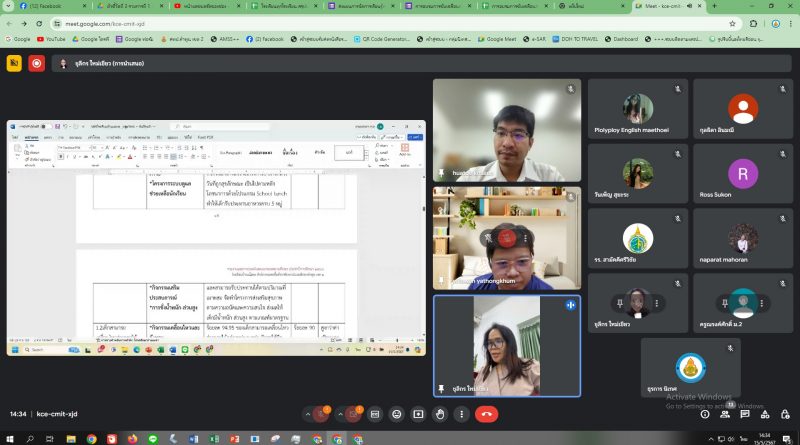This screenshot has width=800, height=445.
Task: Toggle closed captions on
Action: (x=375, y=413)
